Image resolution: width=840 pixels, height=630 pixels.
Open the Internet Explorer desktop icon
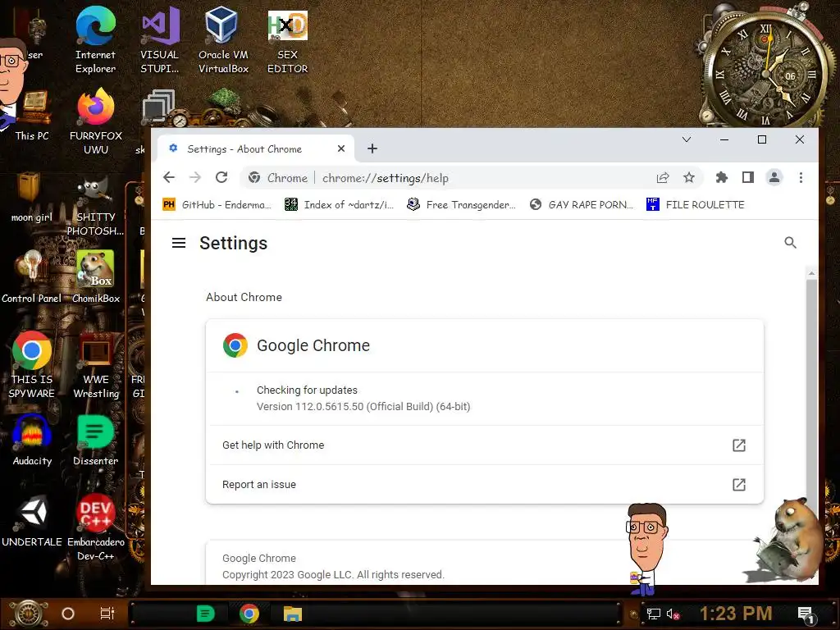click(x=95, y=40)
